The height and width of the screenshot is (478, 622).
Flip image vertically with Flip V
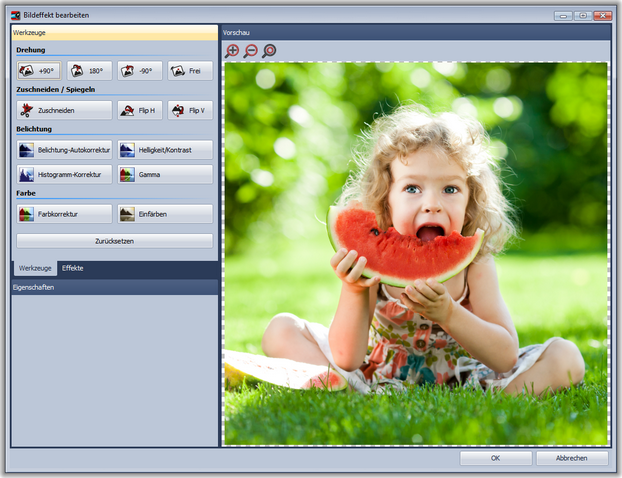pyautogui.click(x=189, y=110)
